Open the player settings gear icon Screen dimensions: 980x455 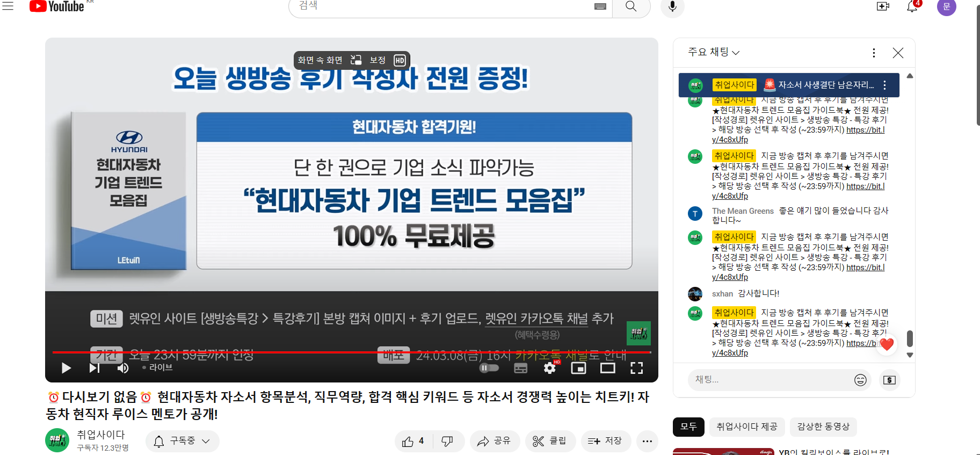549,368
